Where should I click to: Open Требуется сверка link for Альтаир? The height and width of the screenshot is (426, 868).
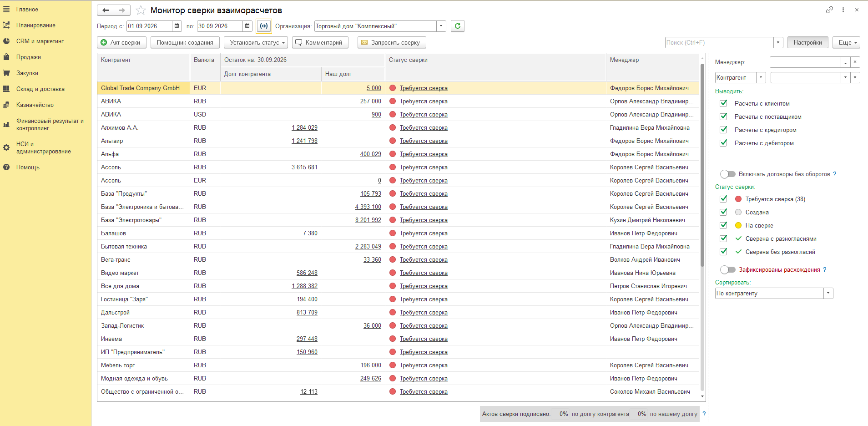click(424, 141)
